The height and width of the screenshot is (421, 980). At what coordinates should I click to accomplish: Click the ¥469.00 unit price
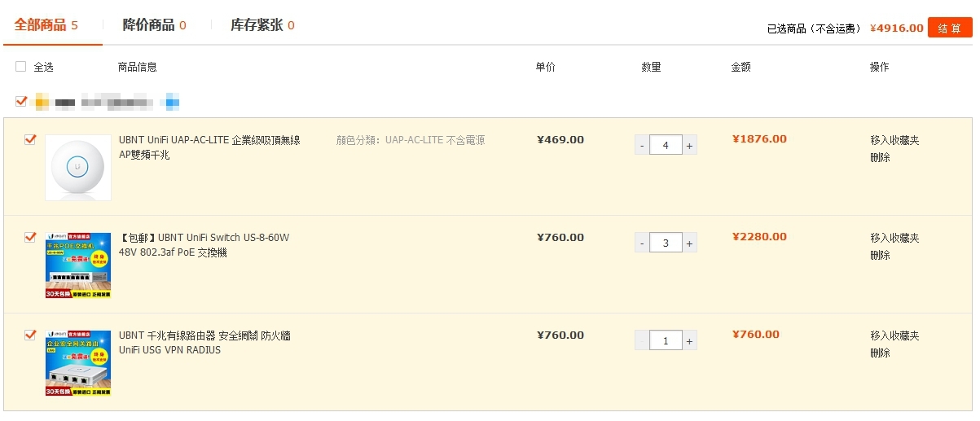tap(560, 139)
